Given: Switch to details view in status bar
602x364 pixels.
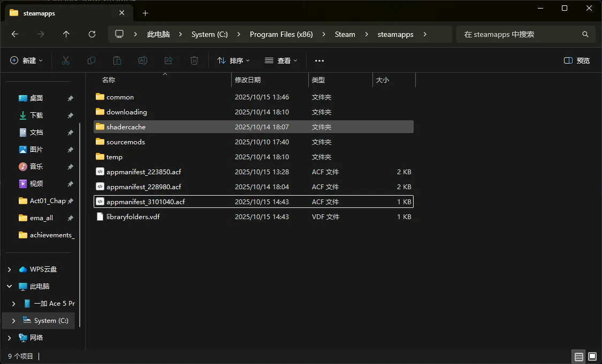Looking at the screenshot, I should point(578,357).
